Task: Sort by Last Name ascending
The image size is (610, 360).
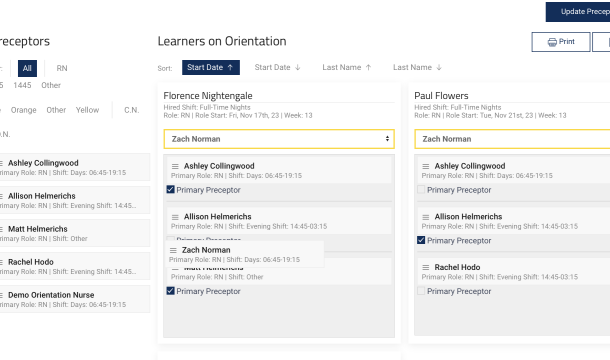Action: pos(347,67)
